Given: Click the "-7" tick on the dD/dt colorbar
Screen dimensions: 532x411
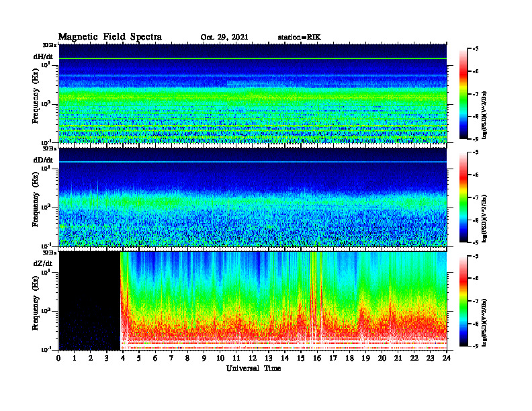Looking at the screenshot, I should click(x=476, y=197).
